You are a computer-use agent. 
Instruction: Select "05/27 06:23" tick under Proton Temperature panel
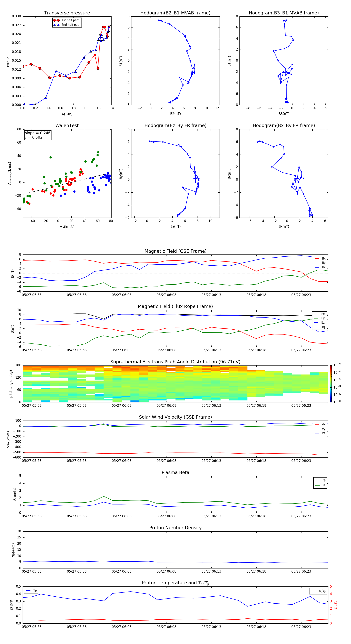coord(301,627)
